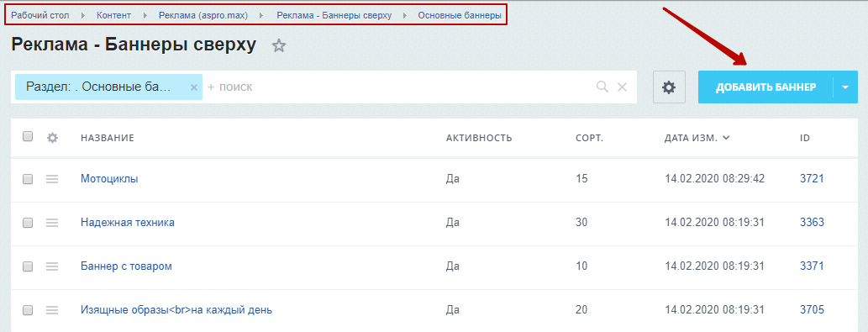Expand the Добавить баннер dropdown arrow
Viewport: 868px width, 332px height.
[845, 87]
